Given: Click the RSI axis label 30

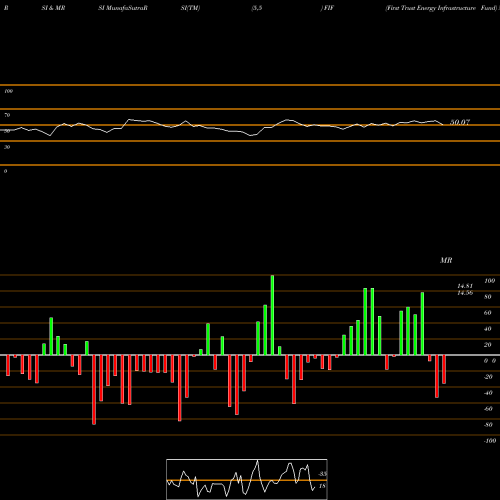Looking at the screenshot, I should (x=7, y=147).
